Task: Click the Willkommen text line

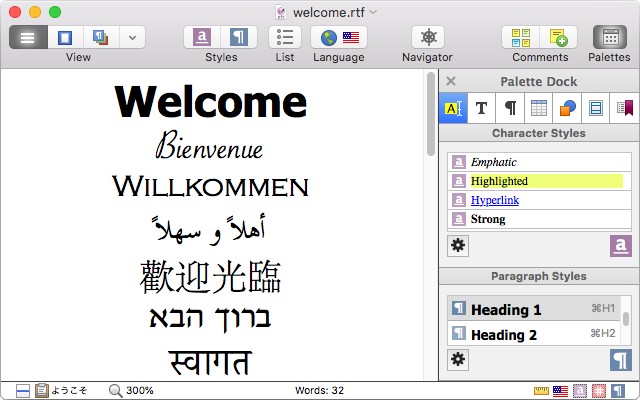Action: point(211,186)
